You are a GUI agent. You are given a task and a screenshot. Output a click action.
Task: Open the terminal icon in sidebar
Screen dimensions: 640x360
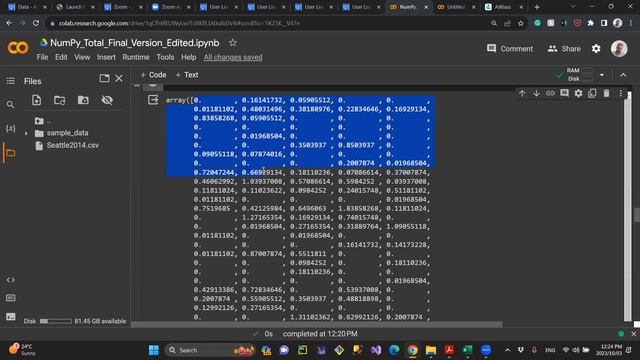tap(11, 316)
